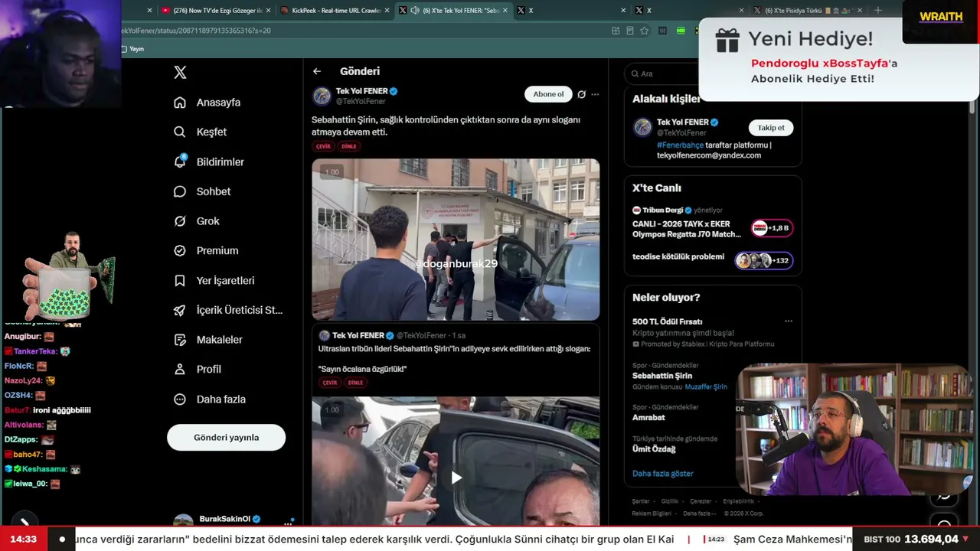Screen dimensions: 980x551
Task: Click the Erişilebilirlik footer link
Action: (x=739, y=501)
